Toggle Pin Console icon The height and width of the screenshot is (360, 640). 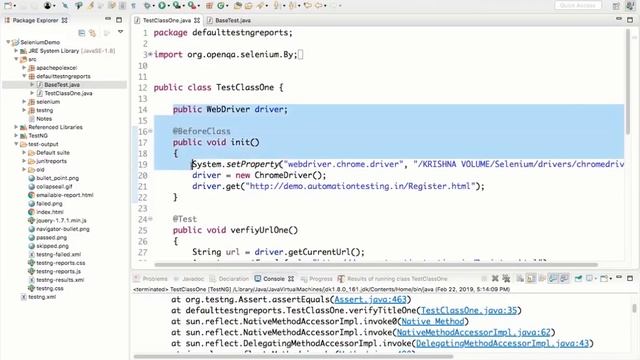[578, 278]
